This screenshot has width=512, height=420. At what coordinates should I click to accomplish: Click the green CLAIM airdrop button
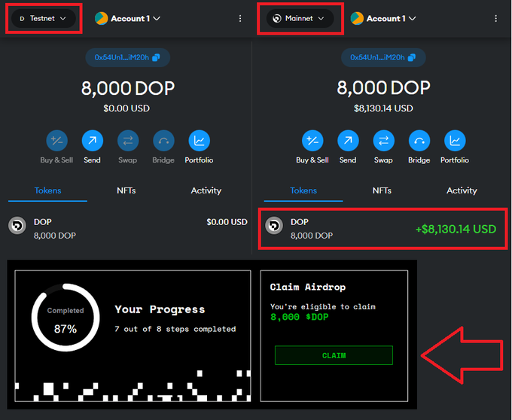(334, 355)
